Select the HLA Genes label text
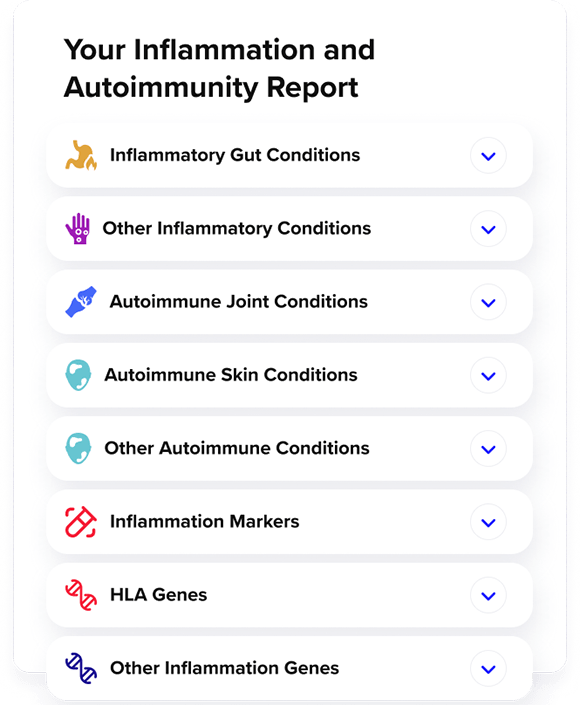580x705 pixels. [x=159, y=595]
